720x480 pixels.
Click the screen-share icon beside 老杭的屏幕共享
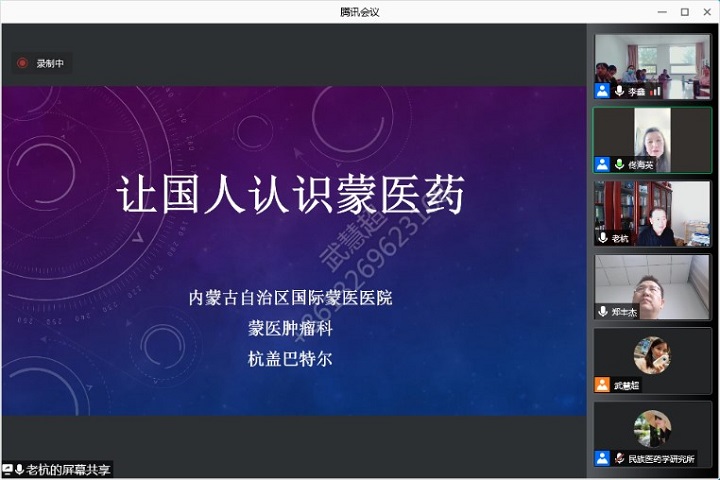click(8, 470)
